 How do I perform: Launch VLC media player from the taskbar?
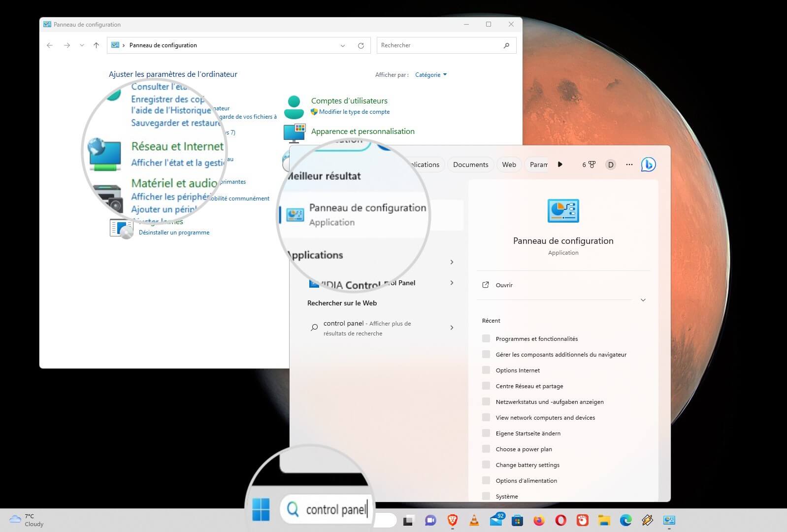coord(474,520)
